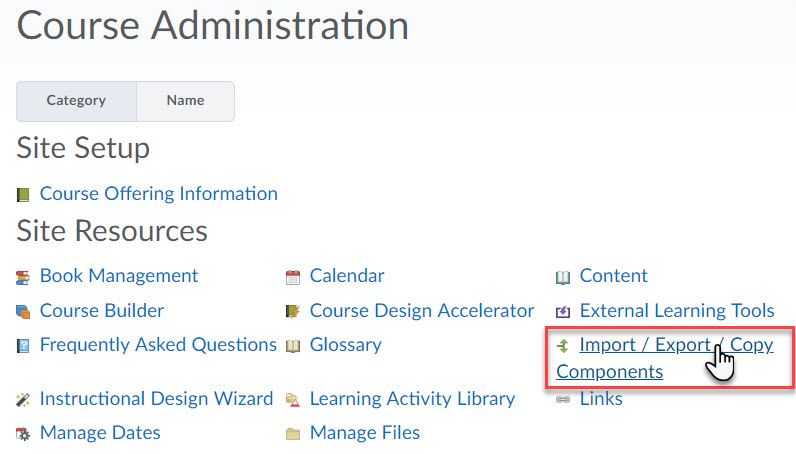
Task: Switch to the Category view tab
Action: tap(77, 101)
